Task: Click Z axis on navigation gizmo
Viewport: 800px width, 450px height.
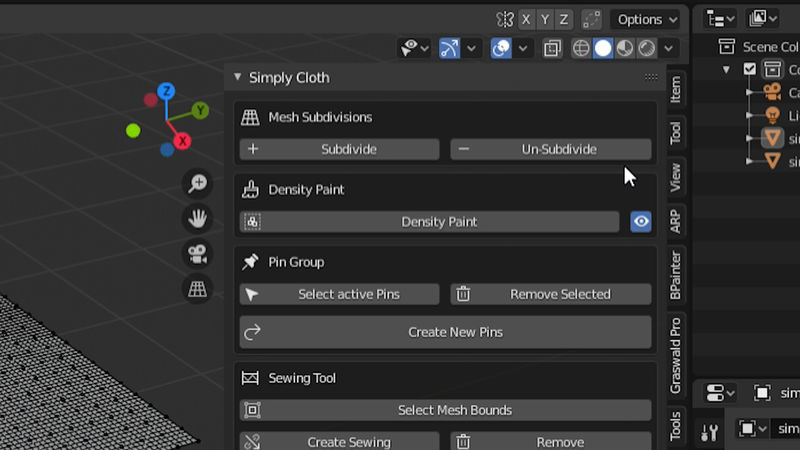Action: point(166,91)
